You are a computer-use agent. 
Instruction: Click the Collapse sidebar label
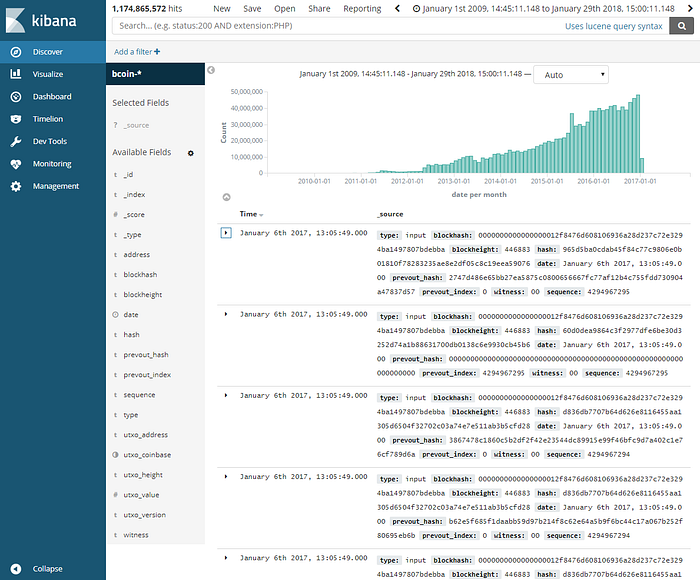(x=47, y=568)
